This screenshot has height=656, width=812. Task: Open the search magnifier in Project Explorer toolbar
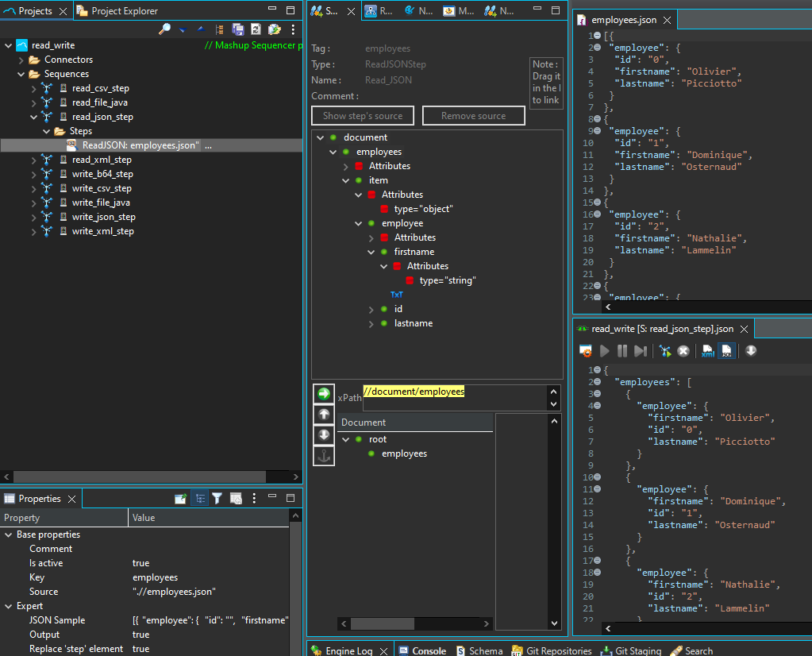[x=166, y=29]
